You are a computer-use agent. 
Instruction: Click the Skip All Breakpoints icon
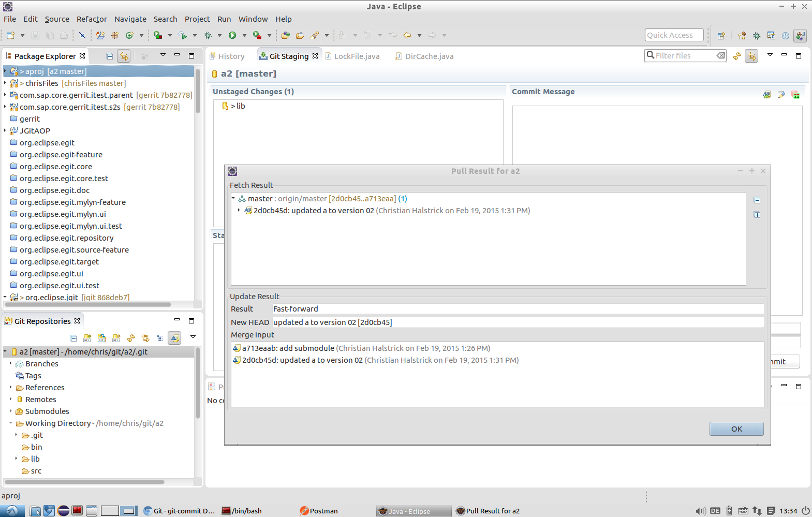(x=82, y=35)
